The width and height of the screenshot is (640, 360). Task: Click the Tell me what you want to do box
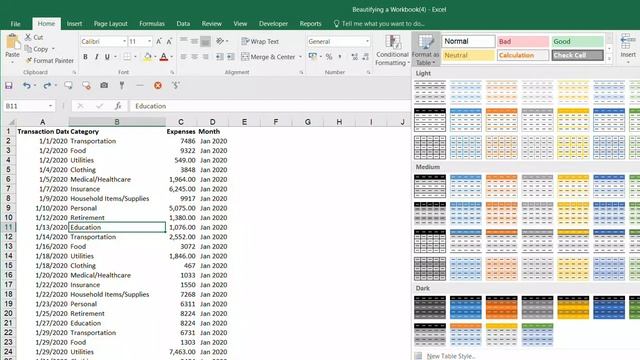[x=379, y=24]
